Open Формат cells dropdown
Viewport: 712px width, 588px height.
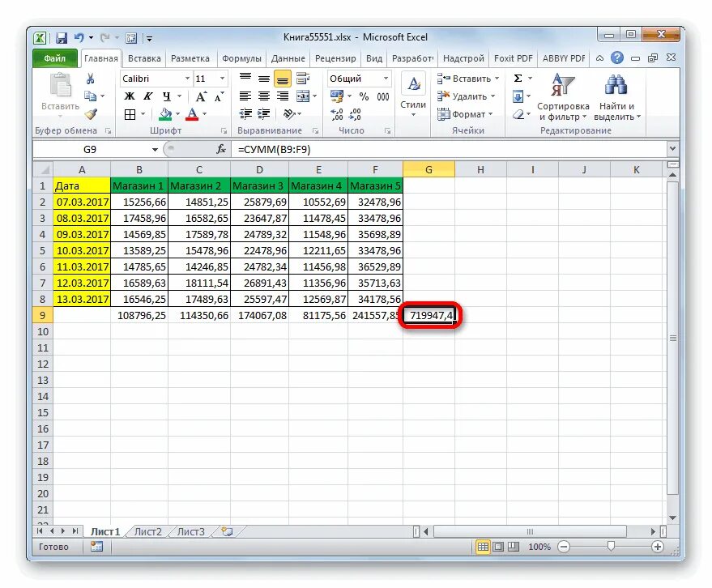[490, 114]
